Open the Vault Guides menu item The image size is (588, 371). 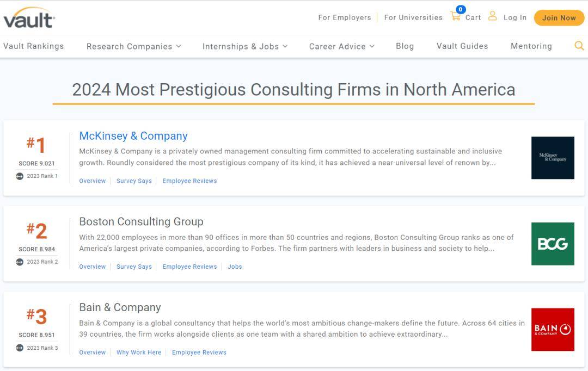click(462, 46)
